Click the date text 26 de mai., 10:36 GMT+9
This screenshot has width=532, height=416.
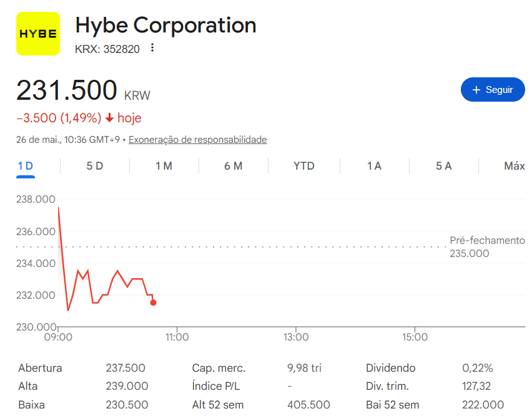click(68, 140)
